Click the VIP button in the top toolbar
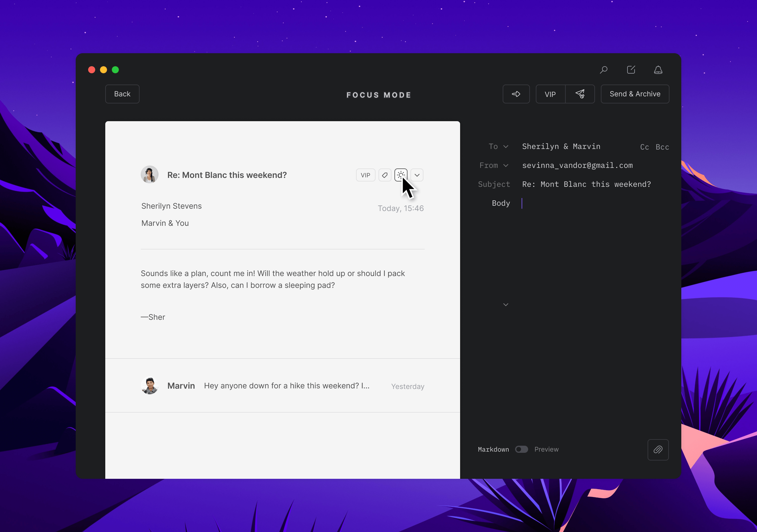The height and width of the screenshot is (532, 757). click(x=550, y=94)
